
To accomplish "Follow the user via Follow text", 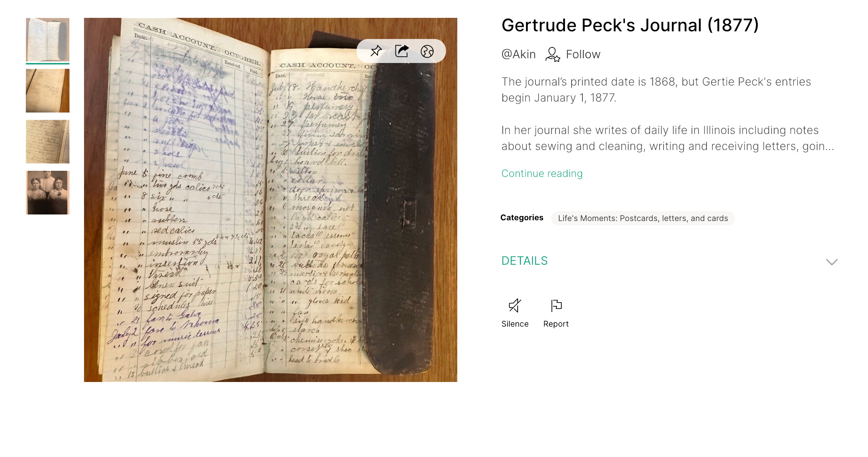I will pyautogui.click(x=583, y=54).
